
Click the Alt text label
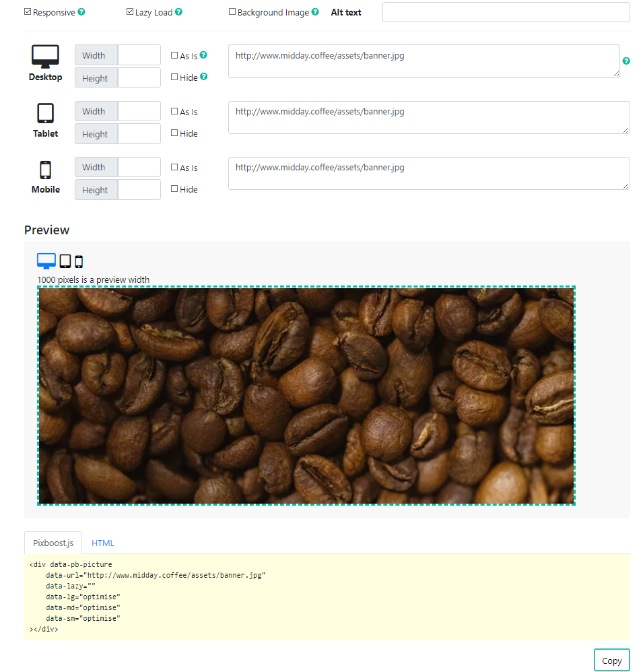point(346,12)
